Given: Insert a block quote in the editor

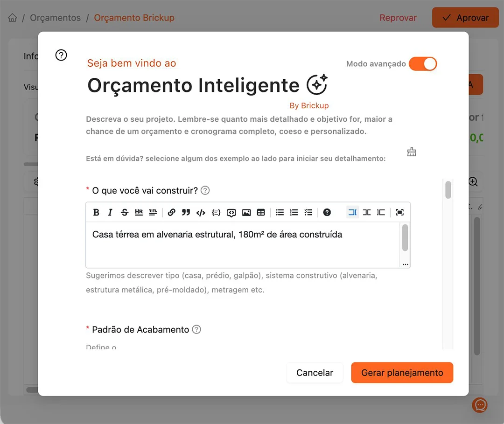Looking at the screenshot, I should click(186, 212).
